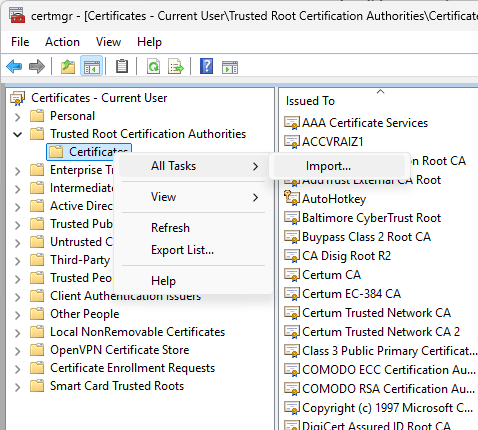Open the Help menu in menu bar

[x=149, y=42]
